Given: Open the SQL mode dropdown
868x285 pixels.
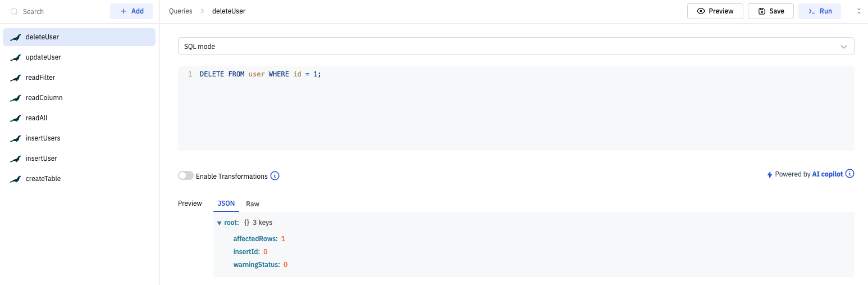Looking at the screenshot, I should coord(515,47).
